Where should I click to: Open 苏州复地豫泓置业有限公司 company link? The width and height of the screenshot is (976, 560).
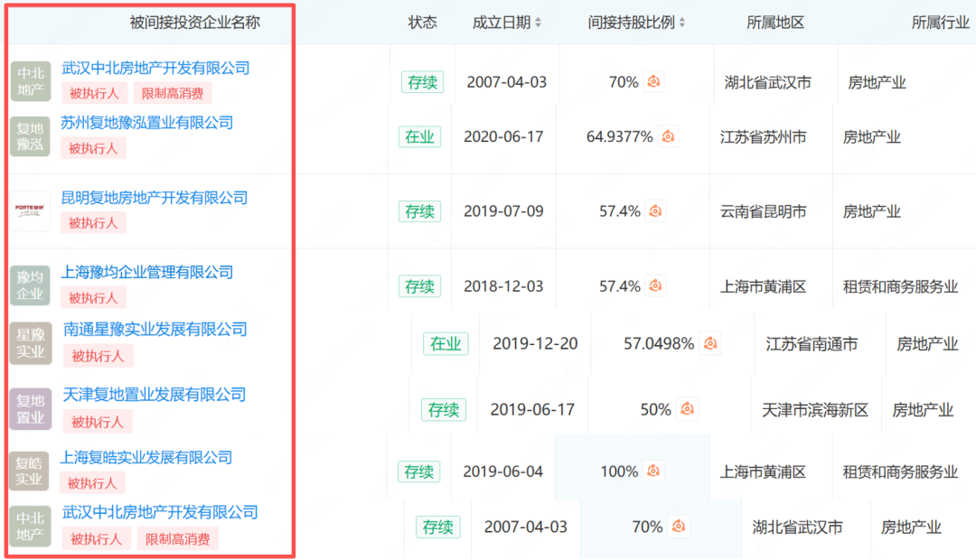point(147,123)
